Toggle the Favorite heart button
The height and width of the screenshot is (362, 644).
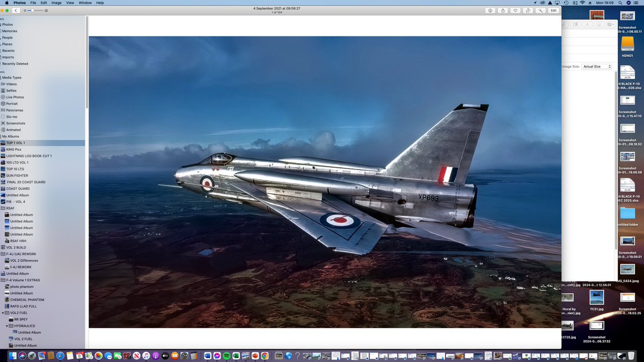515,10
